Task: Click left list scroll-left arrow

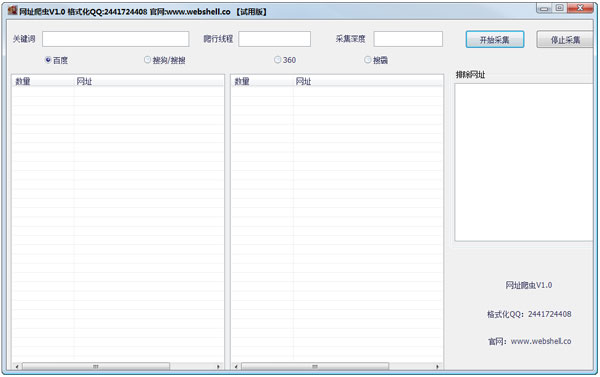Action: click(x=17, y=367)
